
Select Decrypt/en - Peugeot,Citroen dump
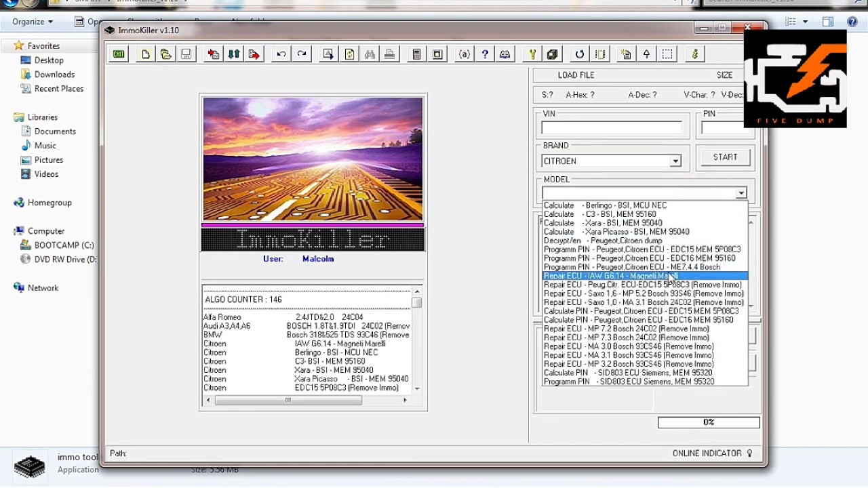(645, 241)
